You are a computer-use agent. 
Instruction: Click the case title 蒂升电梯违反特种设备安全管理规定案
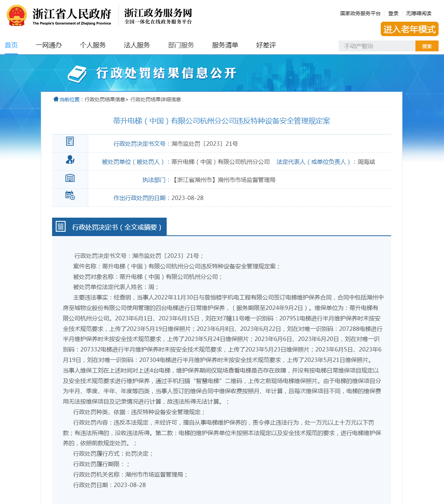[x=222, y=121]
